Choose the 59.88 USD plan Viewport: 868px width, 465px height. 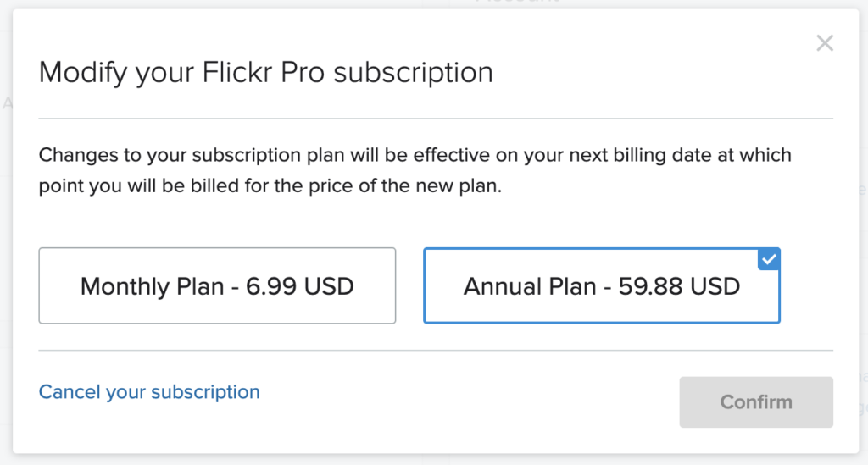pyautogui.click(x=601, y=286)
